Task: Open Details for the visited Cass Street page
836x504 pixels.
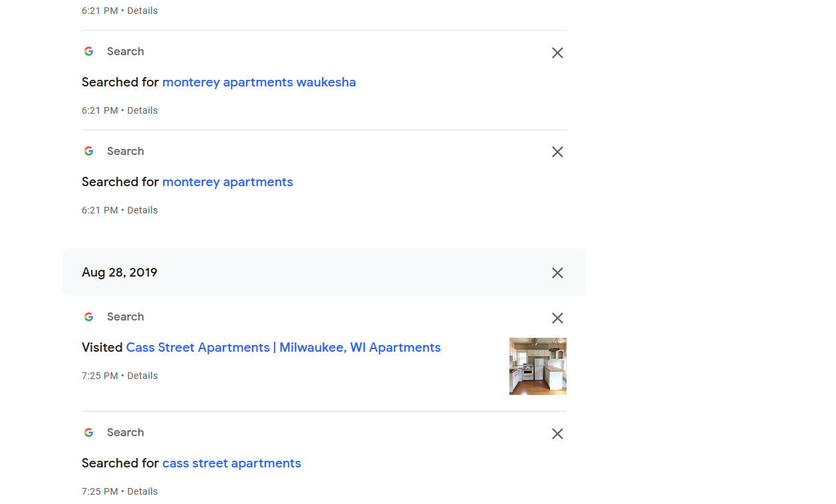Action: pyautogui.click(x=142, y=376)
